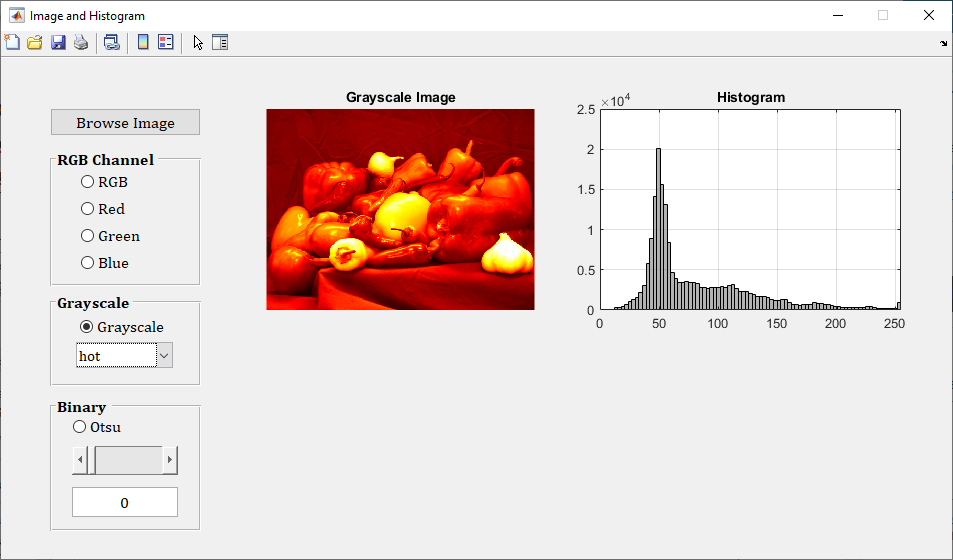Viewport: 953px width, 560px height.
Task: Click the toolbar overflow arrow at far right
Action: [944, 44]
